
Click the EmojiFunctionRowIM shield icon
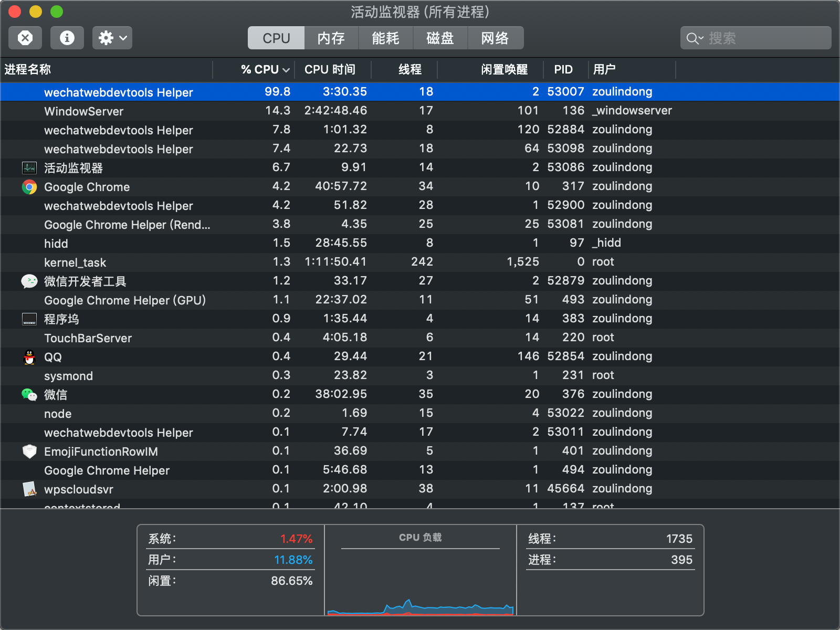[29, 451]
